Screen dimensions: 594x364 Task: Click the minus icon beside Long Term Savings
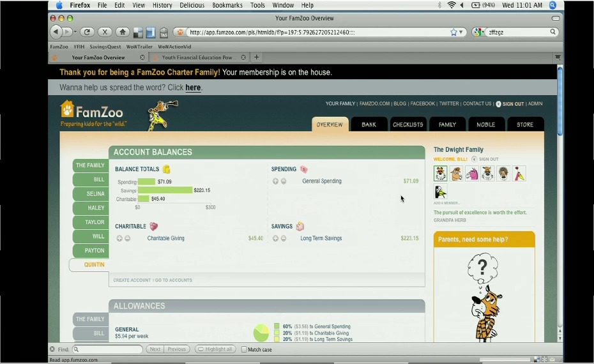pyautogui.click(x=284, y=238)
